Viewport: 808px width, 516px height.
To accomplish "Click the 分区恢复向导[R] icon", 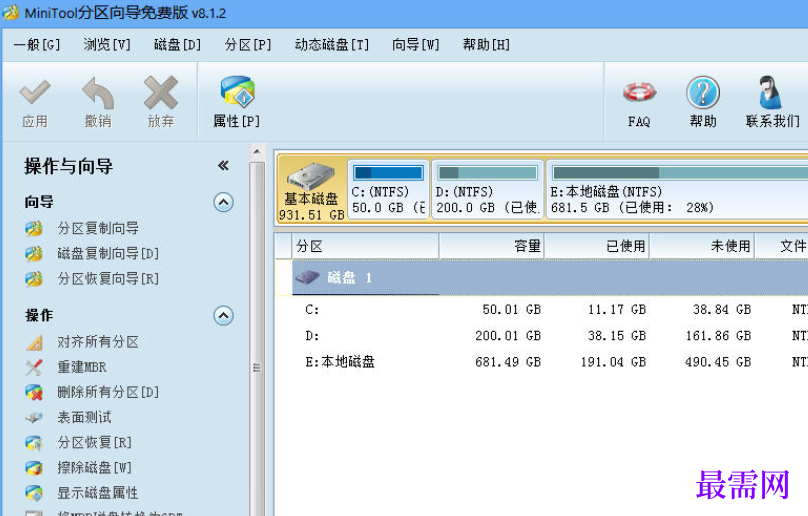I will tap(34, 279).
